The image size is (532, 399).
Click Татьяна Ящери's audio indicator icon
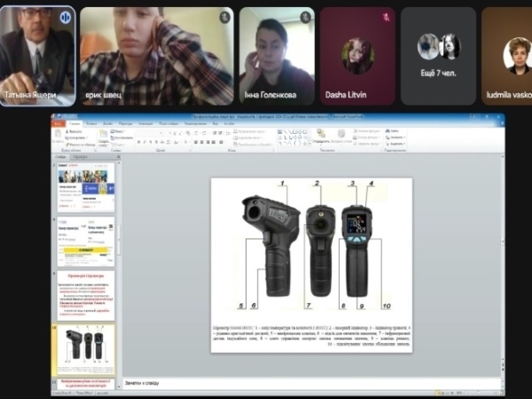tap(65, 17)
